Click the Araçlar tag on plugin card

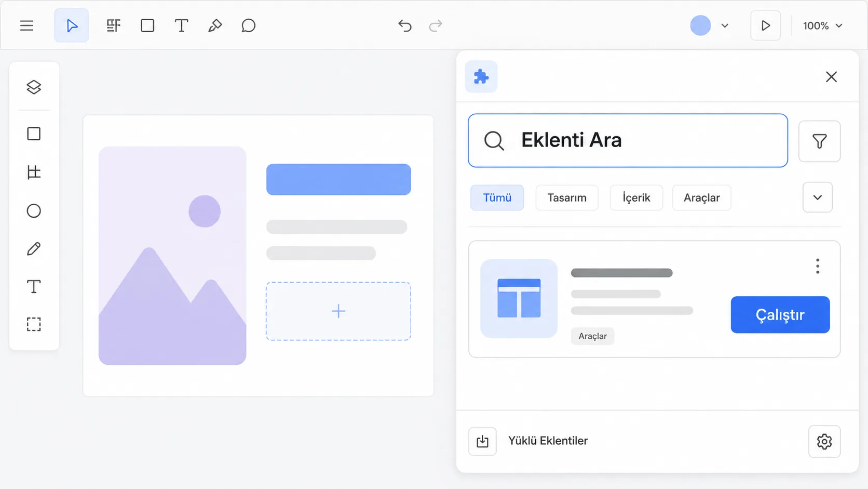pos(592,336)
